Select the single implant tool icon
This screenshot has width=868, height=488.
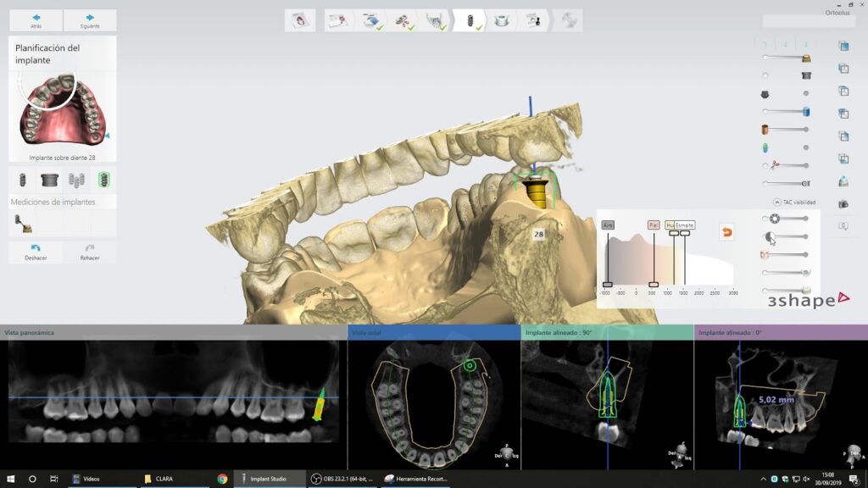tap(23, 180)
